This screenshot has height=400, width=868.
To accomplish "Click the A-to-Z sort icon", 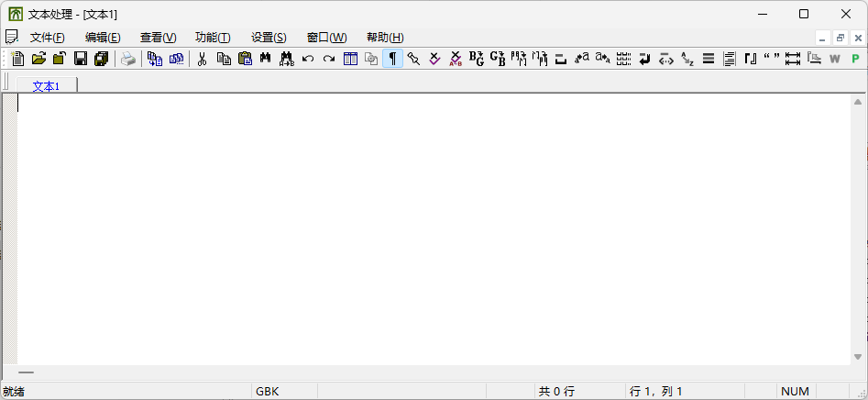I will coord(687,59).
